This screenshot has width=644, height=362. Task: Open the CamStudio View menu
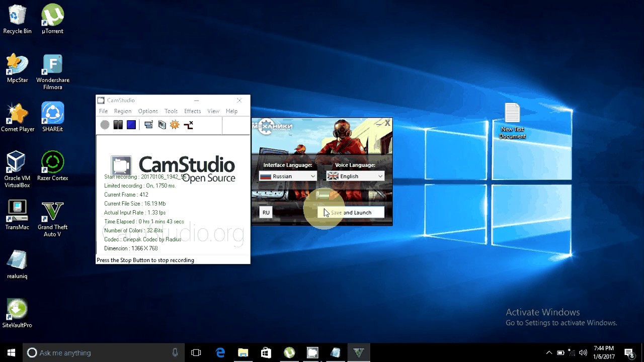(213, 111)
